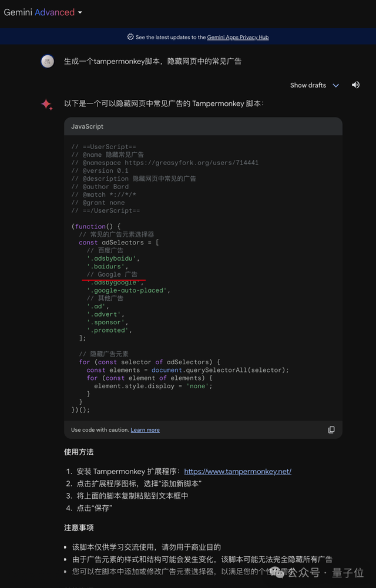Click the user prompt about the tampermonkey script

tap(153, 61)
